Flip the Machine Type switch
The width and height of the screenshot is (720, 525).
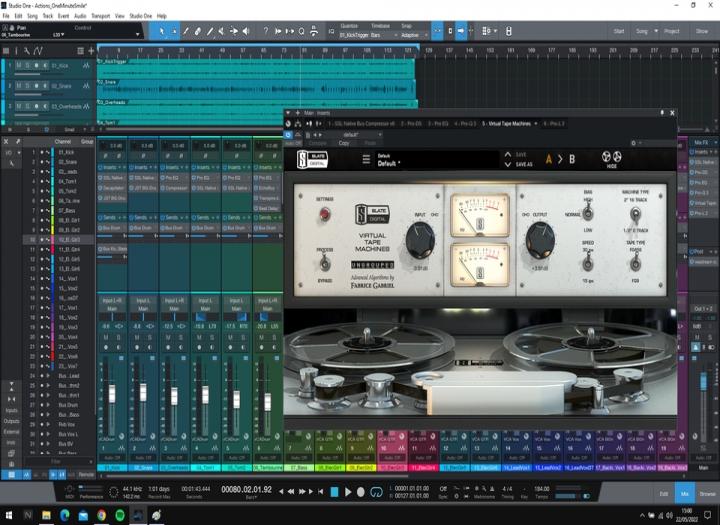[x=635, y=215]
